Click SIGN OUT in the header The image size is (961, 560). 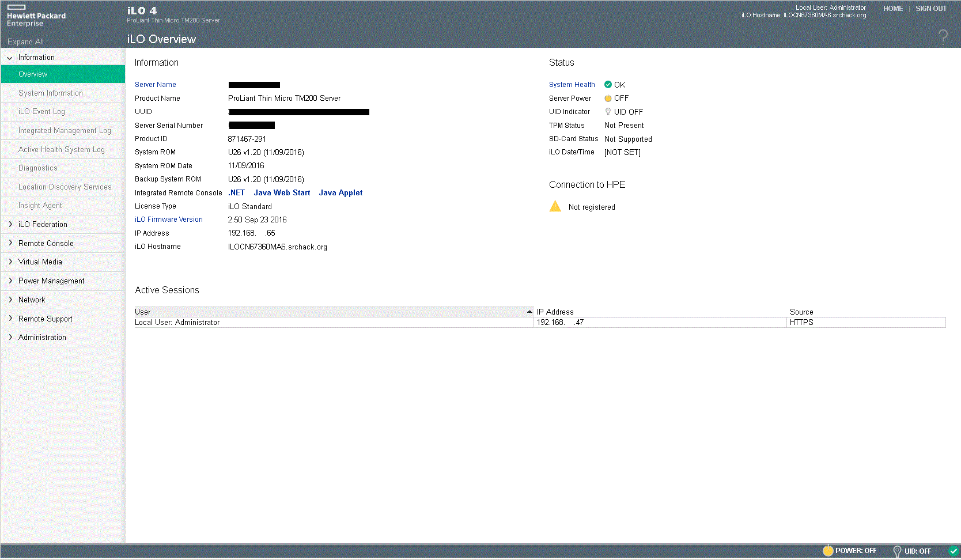click(x=931, y=9)
